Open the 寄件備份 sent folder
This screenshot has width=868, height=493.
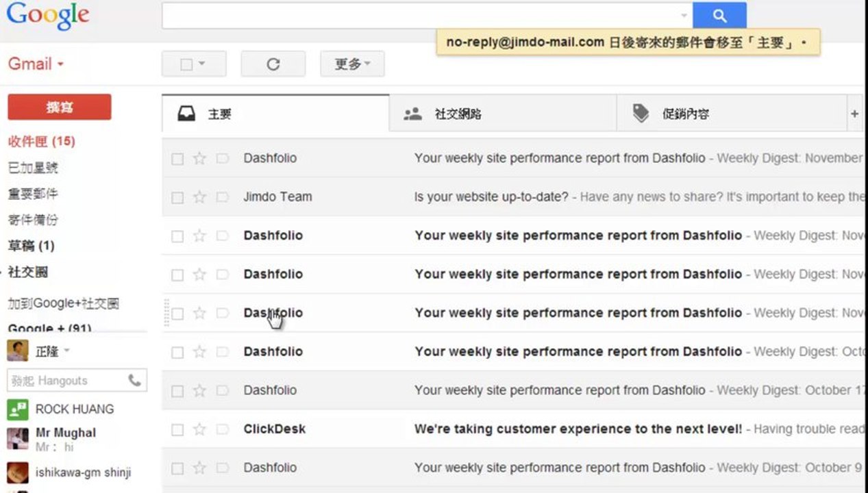click(33, 220)
